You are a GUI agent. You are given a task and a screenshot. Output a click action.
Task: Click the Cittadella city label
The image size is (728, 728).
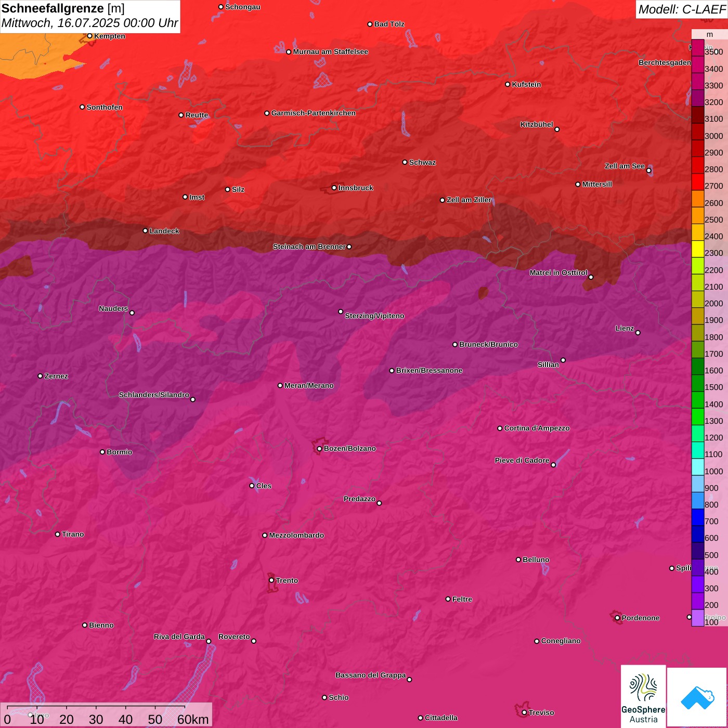pyautogui.click(x=441, y=718)
